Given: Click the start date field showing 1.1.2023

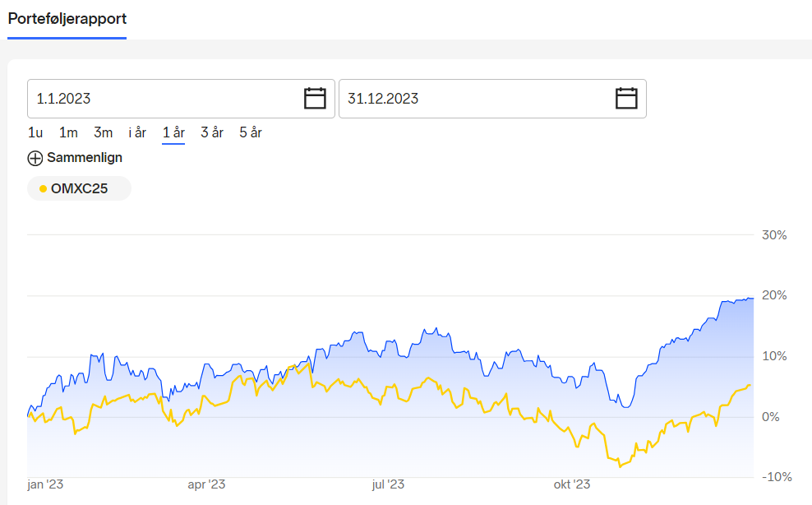Looking at the screenshot, I should (x=181, y=99).
